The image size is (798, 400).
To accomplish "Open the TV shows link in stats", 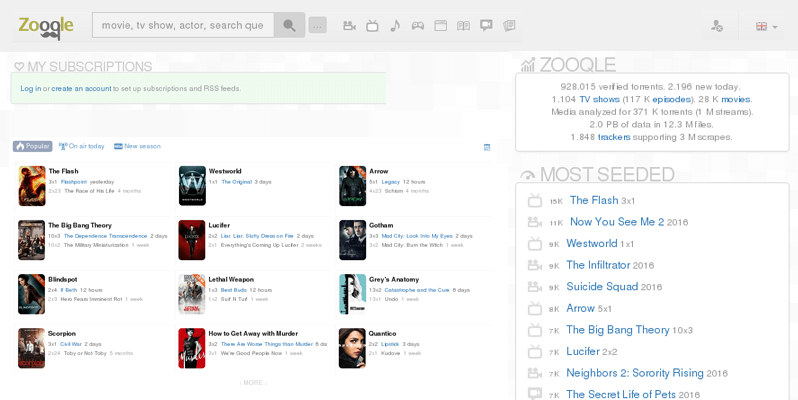I will pos(600,99).
